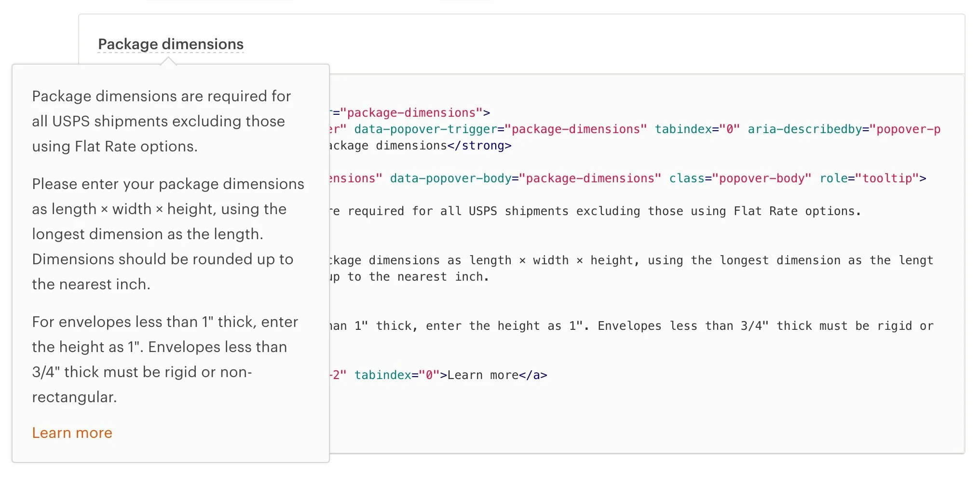Click the paragraph starting 'For envelopes less than 1"'
980x488 pixels.
pos(165,359)
